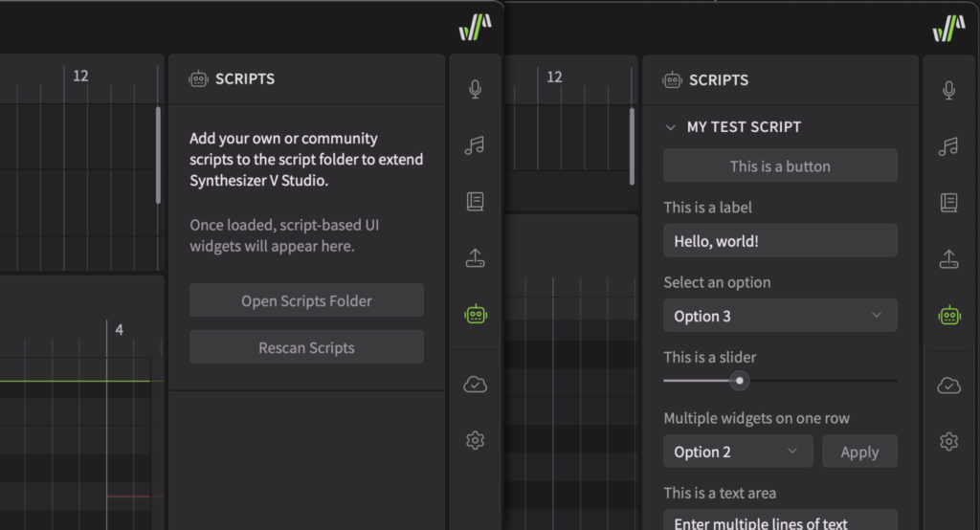Click the cloud icon beside the slider widget panel
The image size is (980, 530).
pos(948,386)
